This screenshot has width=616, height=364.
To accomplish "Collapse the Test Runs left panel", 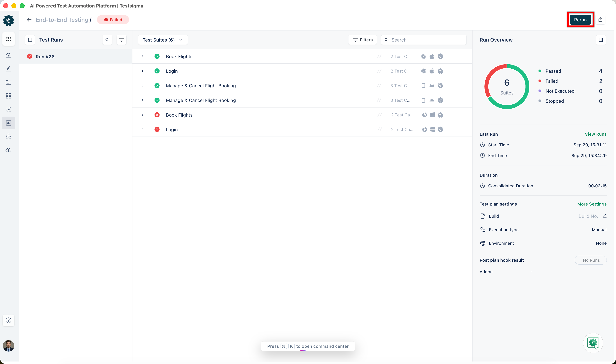I will (30, 40).
